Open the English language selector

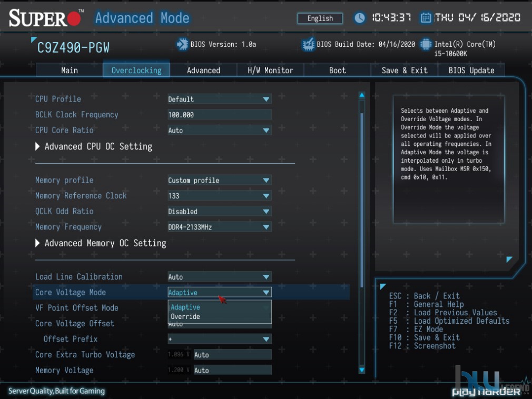(320, 18)
